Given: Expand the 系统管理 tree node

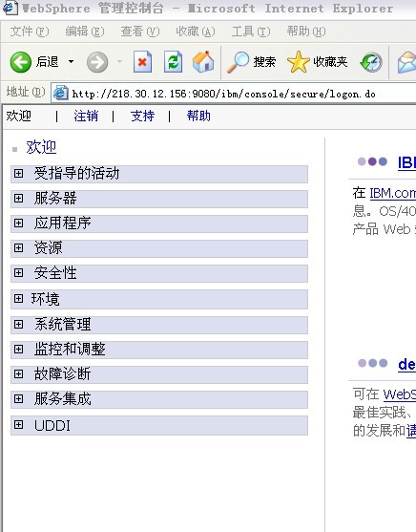Looking at the screenshot, I should (19, 324).
